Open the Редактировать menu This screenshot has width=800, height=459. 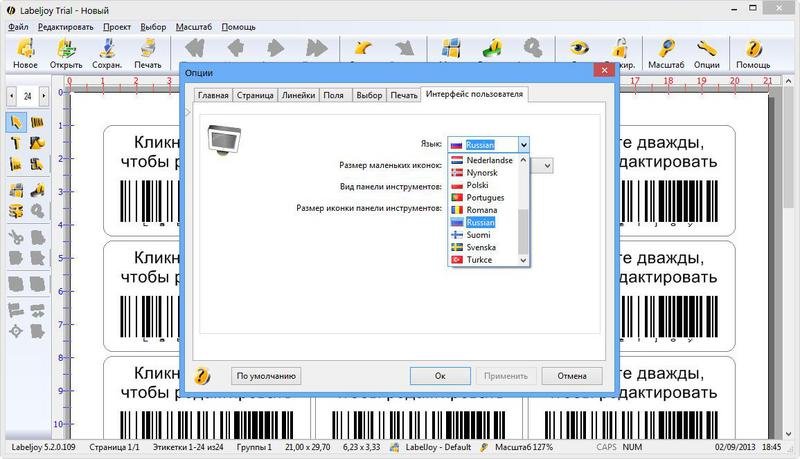pos(66,27)
